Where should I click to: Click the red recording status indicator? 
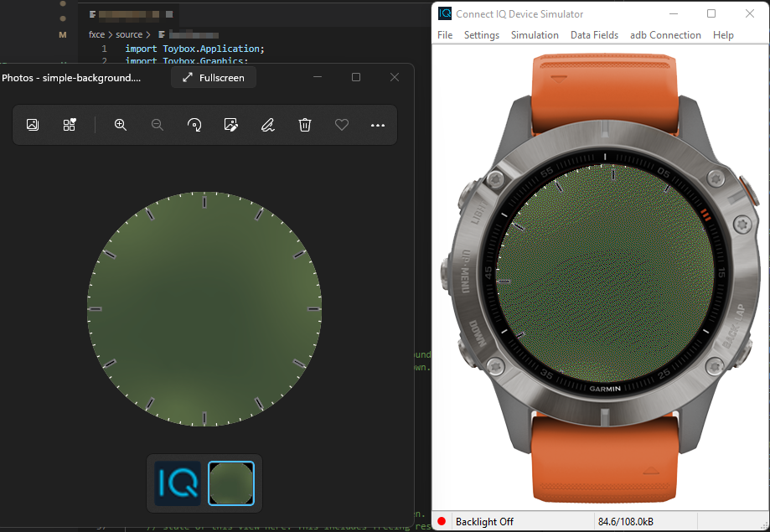[442, 521]
